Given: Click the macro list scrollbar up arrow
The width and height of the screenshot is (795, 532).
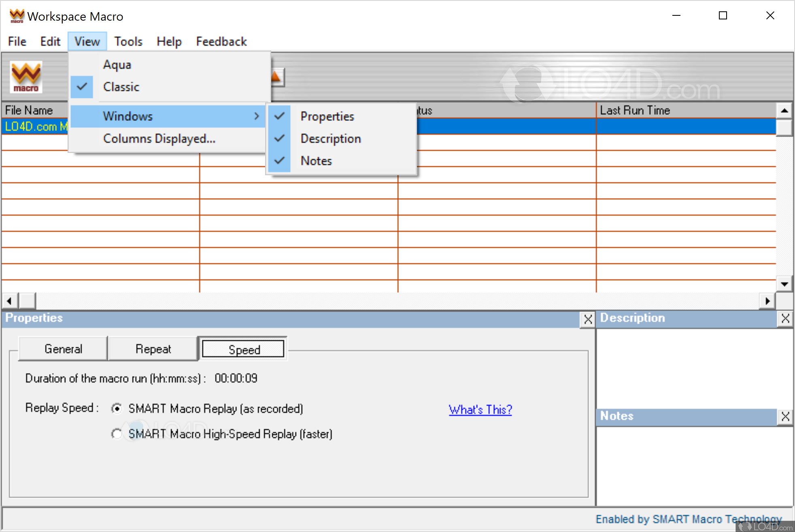Looking at the screenshot, I should (784, 110).
